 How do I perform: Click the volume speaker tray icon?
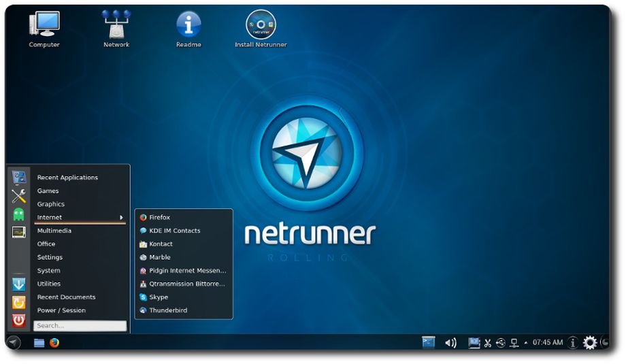coord(450,343)
